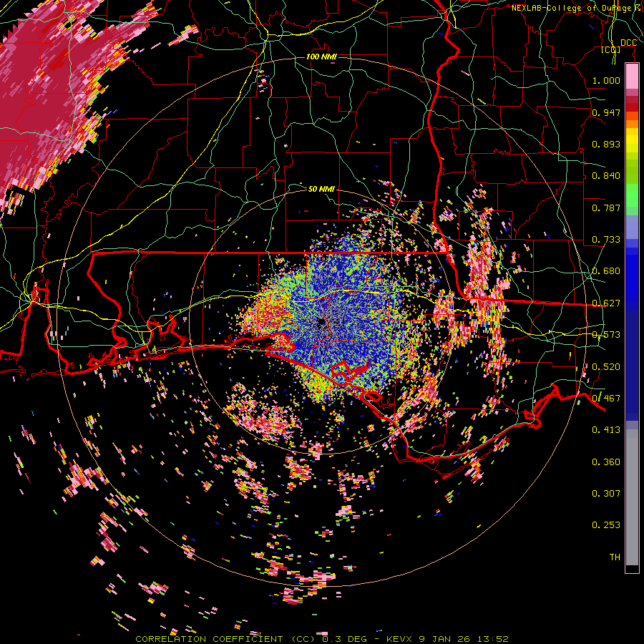Click the DCC product label
The image size is (644, 644).
(628, 43)
